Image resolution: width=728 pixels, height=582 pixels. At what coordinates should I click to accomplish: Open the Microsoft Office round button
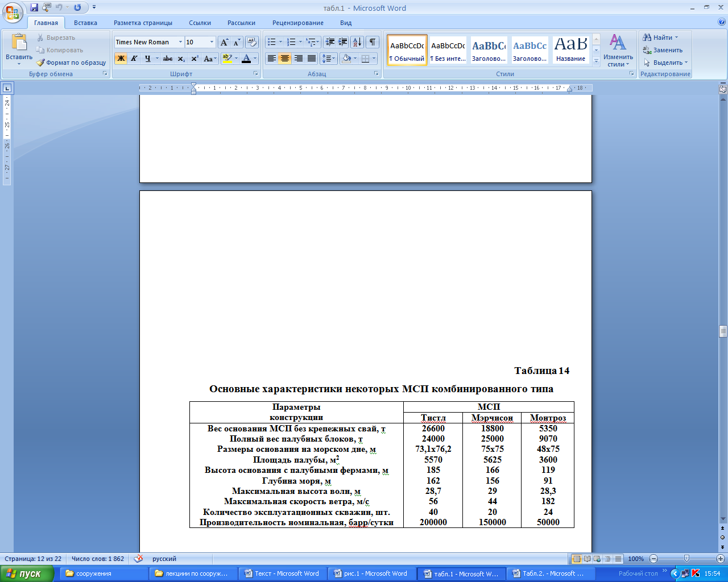pyautogui.click(x=13, y=11)
